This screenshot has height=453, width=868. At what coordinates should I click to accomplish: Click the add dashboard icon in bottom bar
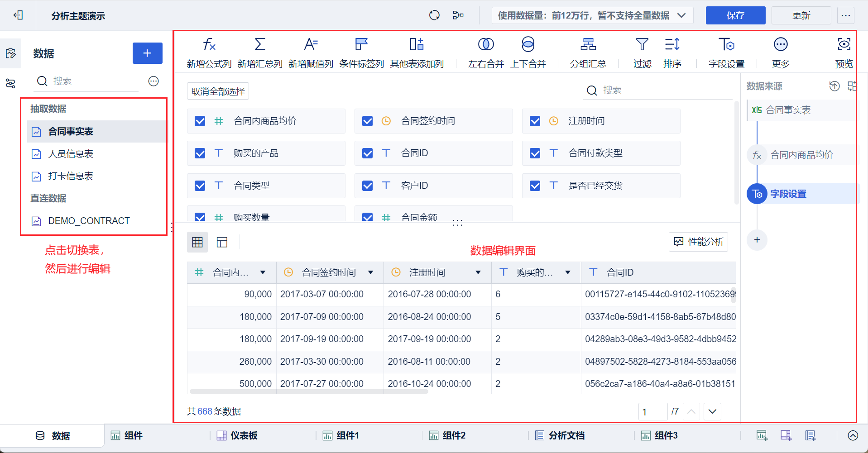(786, 435)
